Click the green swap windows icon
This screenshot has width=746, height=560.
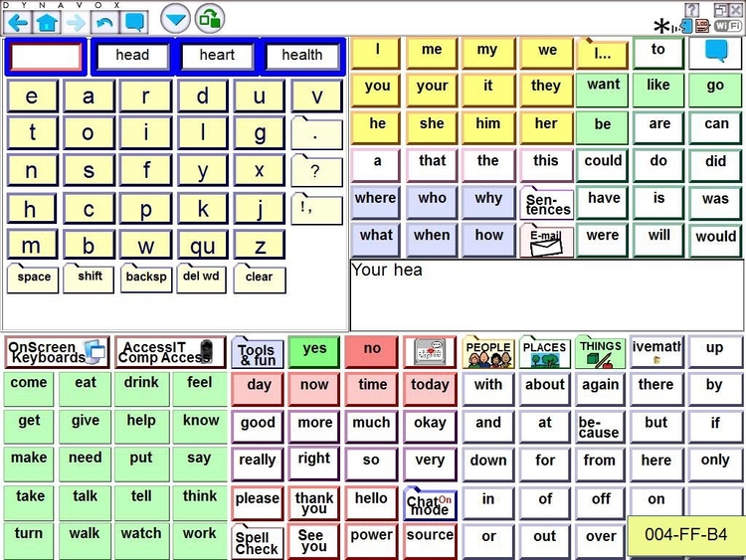[x=210, y=18]
